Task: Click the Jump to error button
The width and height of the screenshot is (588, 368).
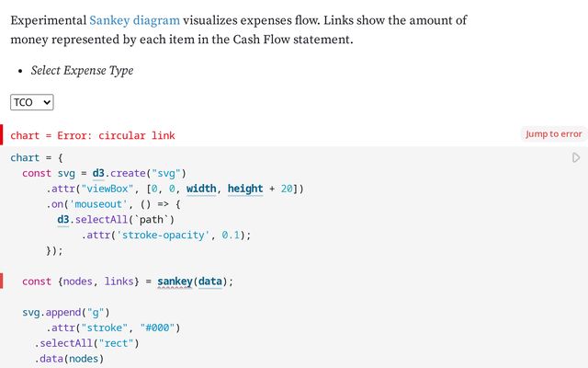Action: (x=553, y=134)
